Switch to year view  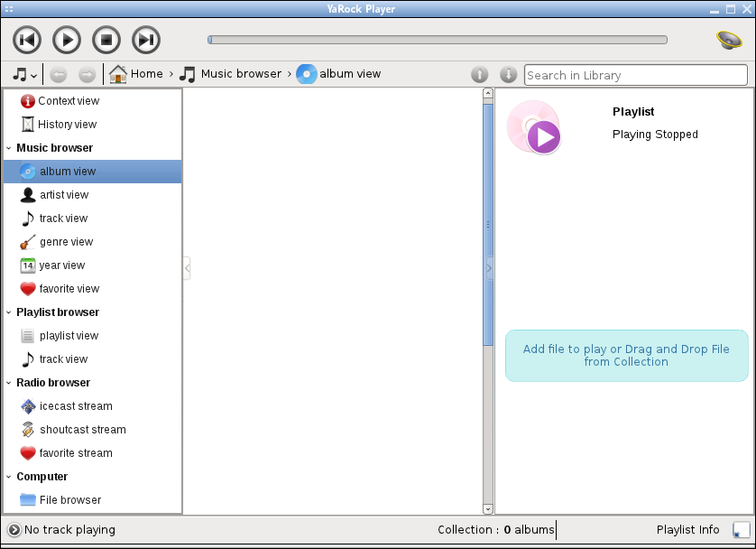coord(93,265)
